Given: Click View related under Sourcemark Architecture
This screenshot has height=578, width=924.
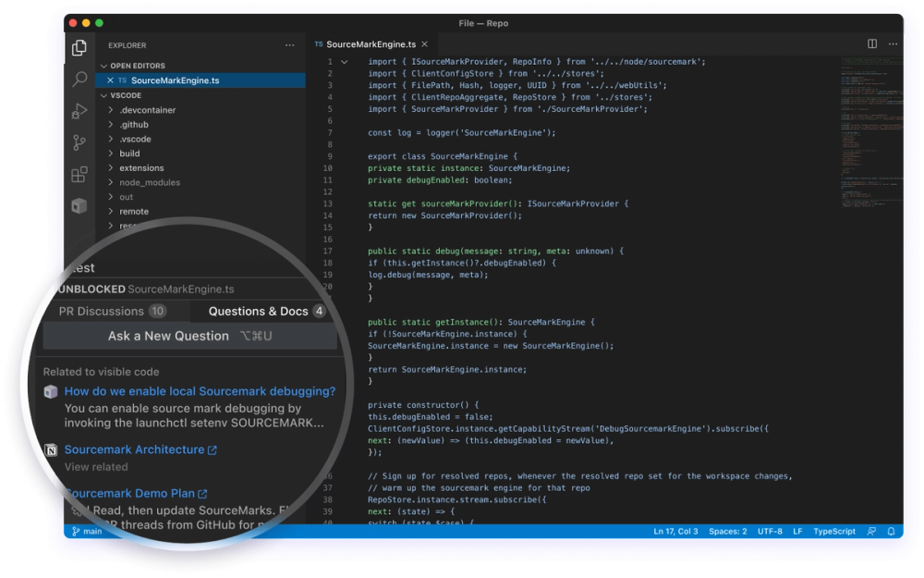Looking at the screenshot, I should point(96,467).
